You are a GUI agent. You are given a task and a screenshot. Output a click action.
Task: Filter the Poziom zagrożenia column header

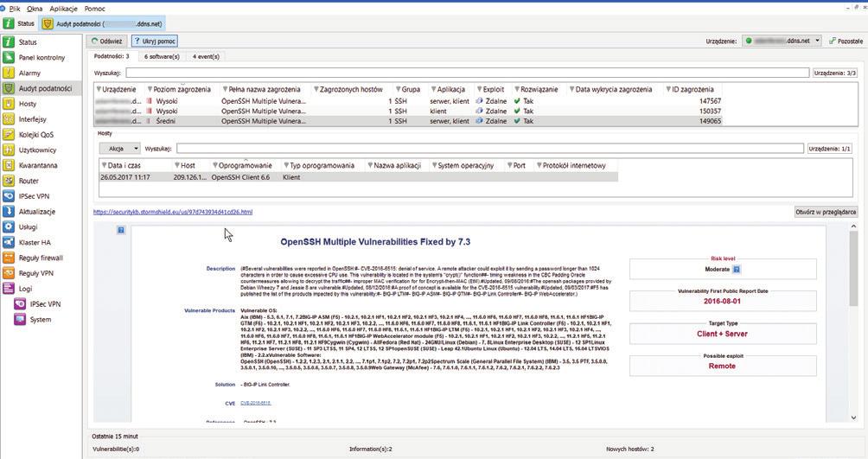[150, 89]
